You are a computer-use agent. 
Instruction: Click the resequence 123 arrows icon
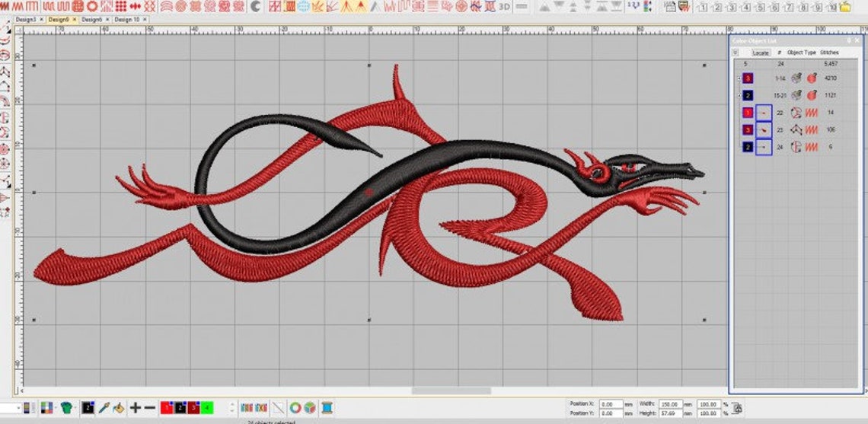(633, 6)
